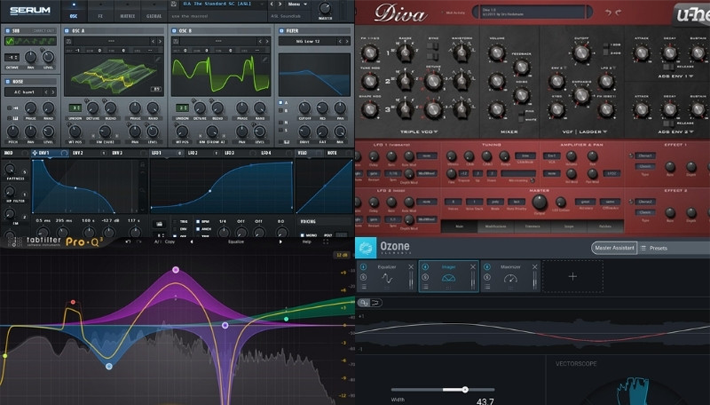710x405 pixels.
Task: Open the Serum Menu dropdown
Action: [x=297, y=4]
